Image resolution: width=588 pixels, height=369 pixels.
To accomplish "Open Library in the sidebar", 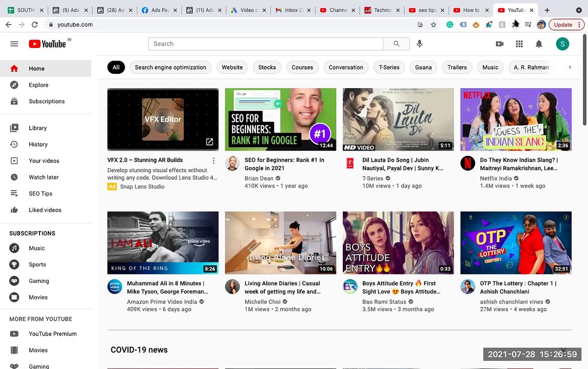I will tap(45, 128).
